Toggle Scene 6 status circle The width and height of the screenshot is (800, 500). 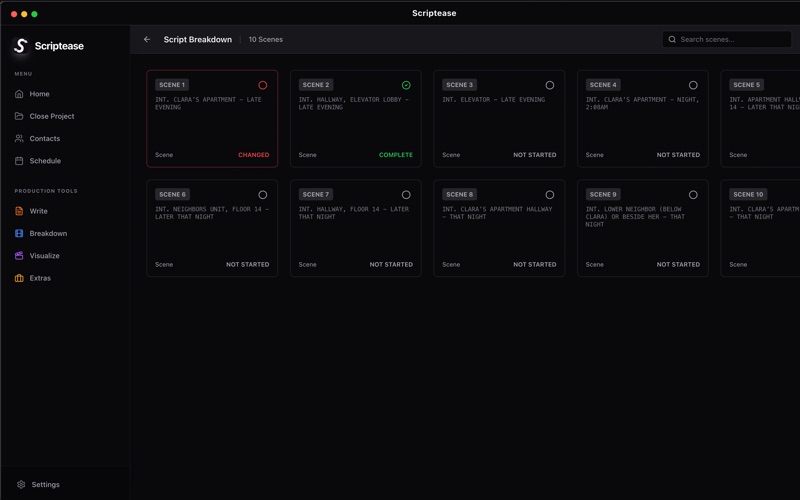262,195
